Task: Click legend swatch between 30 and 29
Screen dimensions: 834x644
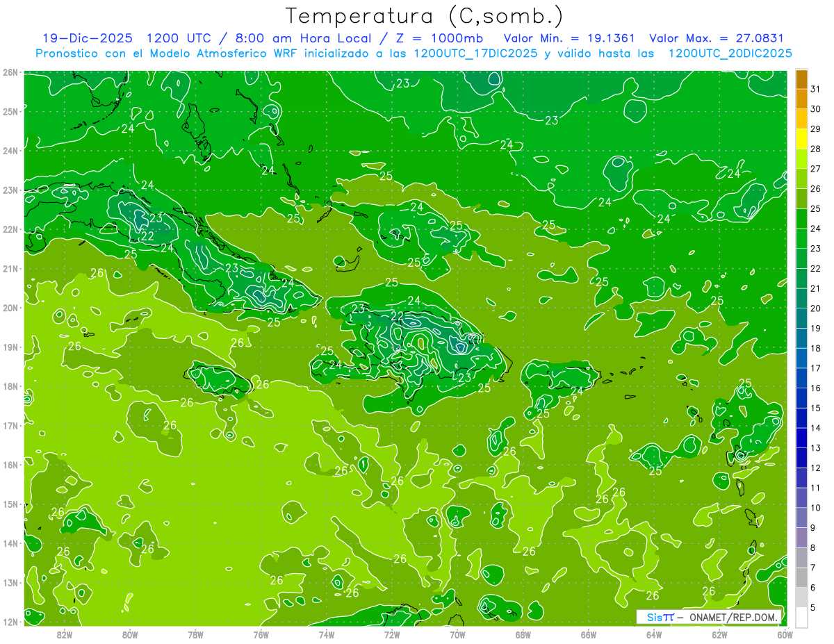Action: coord(801,119)
